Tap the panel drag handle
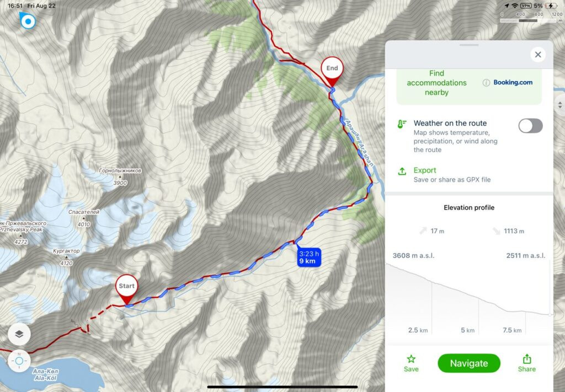The height and width of the screenshot is (392, 565). [469, 45]
